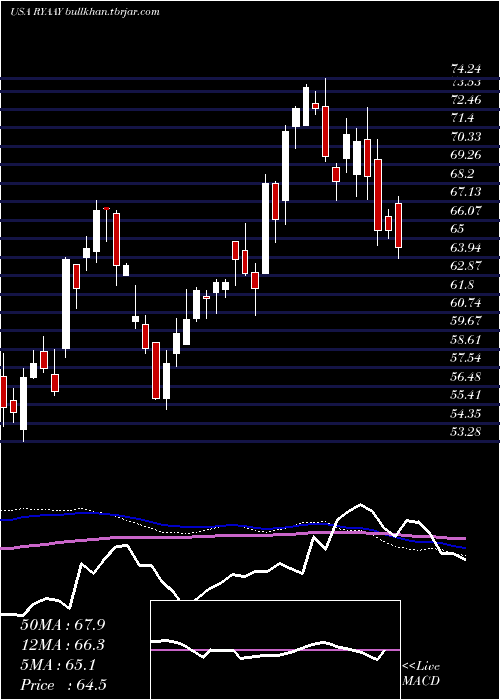Select the 70.33 price level label
Image resolution: width=500 pixels, height=700 pixels.
coord(467,136)
